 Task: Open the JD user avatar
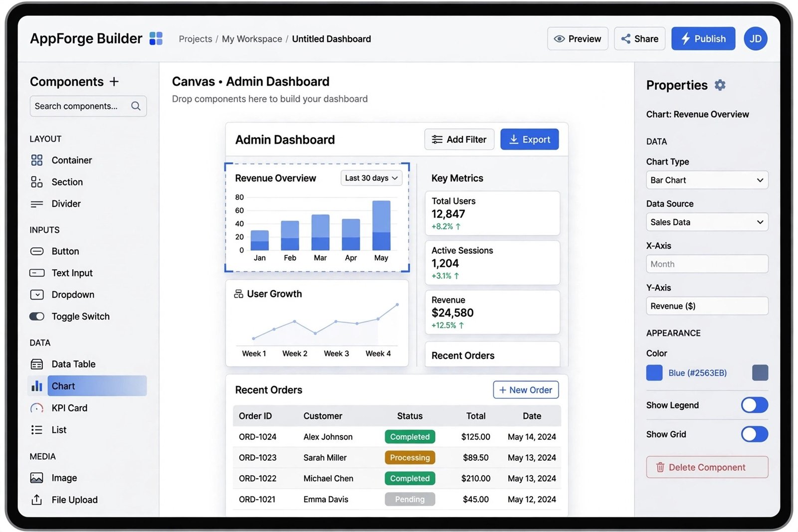pos(755,38)
